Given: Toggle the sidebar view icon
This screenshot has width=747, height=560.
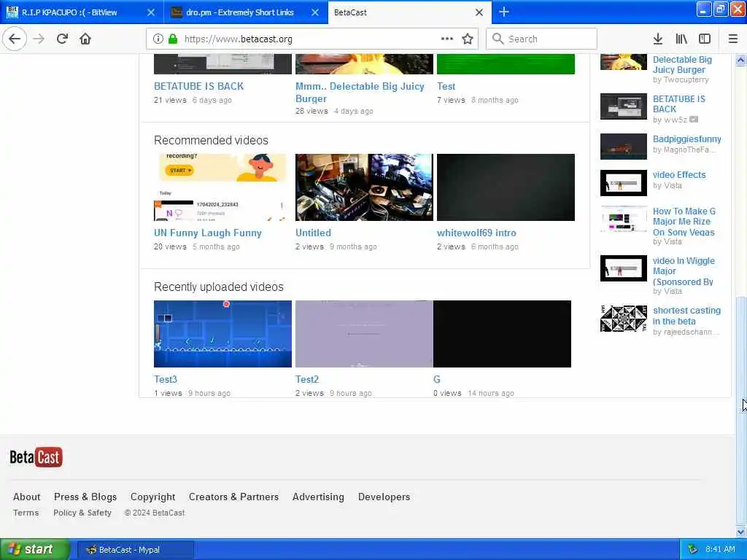Looking at the screenshot, I should [x=705, y=39].
